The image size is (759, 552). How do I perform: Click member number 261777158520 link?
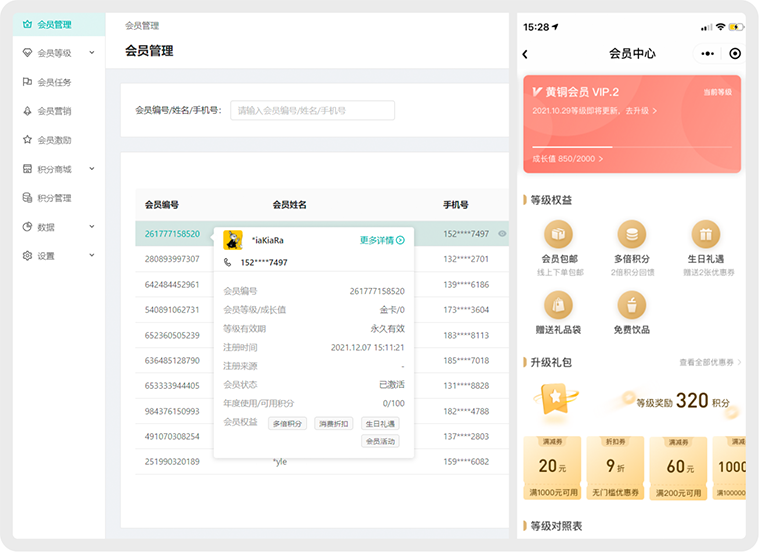point(172,233)
